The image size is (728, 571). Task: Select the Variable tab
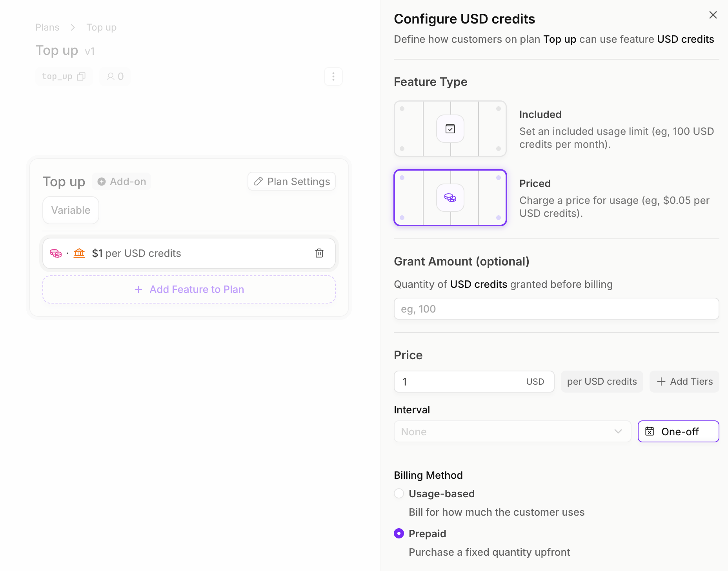[71, 210]
